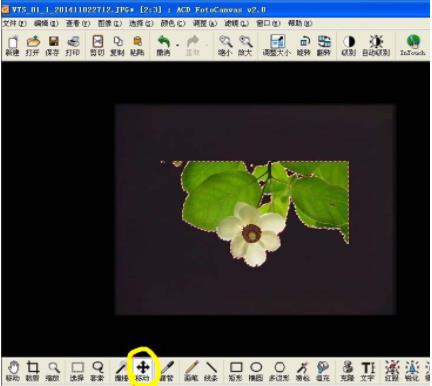Undo with the green arrow icon
Viewport: 432px width, 386px height.
click(x=164, y=42)
